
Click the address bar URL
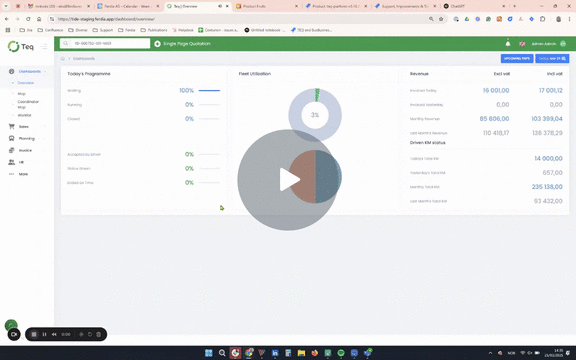[106, 19]
